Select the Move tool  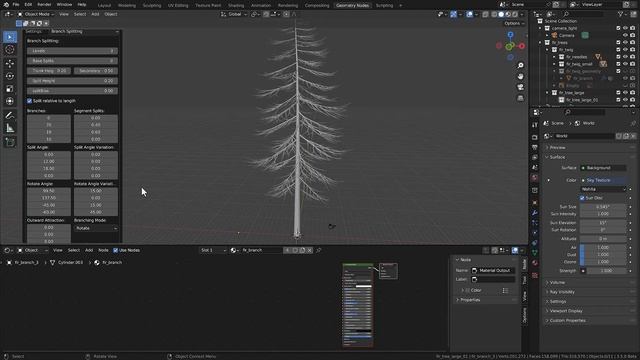coord(10,63)
